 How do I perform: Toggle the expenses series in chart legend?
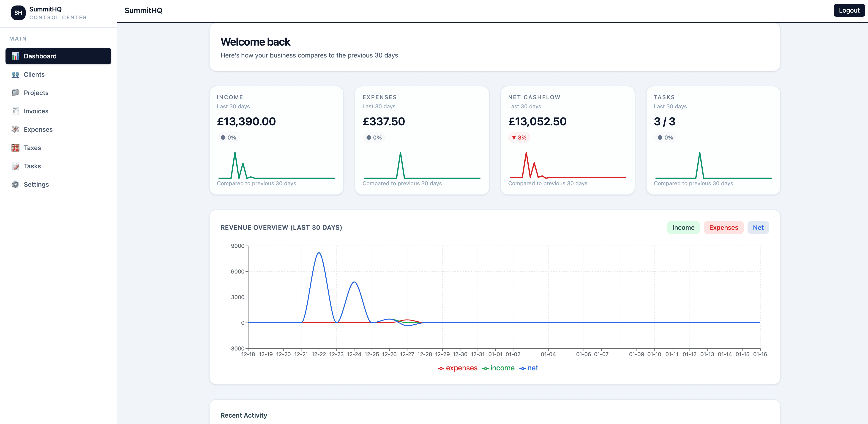pos(458,368)
